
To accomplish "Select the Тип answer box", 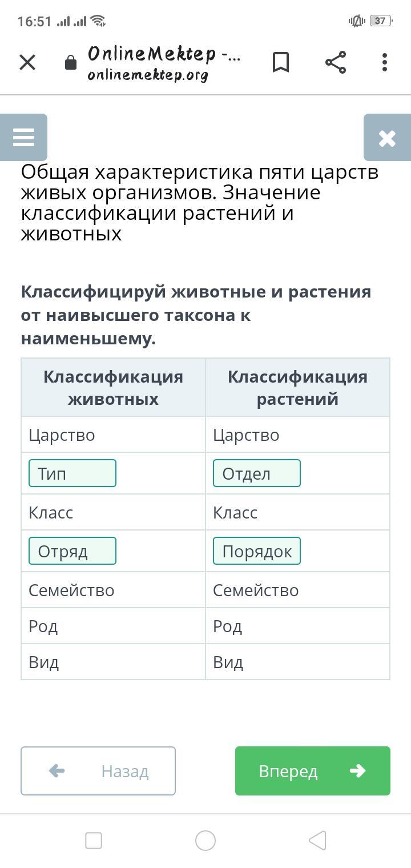I will (x=72, y=473).
